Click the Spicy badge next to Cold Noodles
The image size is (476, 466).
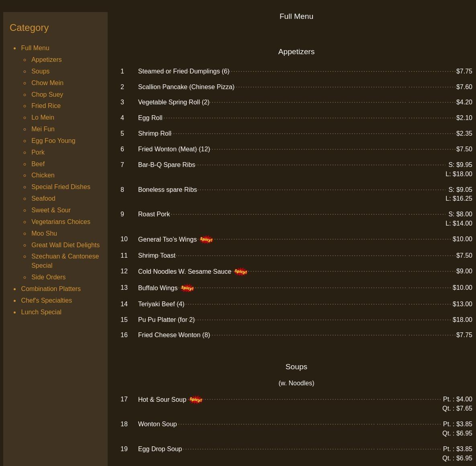(x=241, y=272)
